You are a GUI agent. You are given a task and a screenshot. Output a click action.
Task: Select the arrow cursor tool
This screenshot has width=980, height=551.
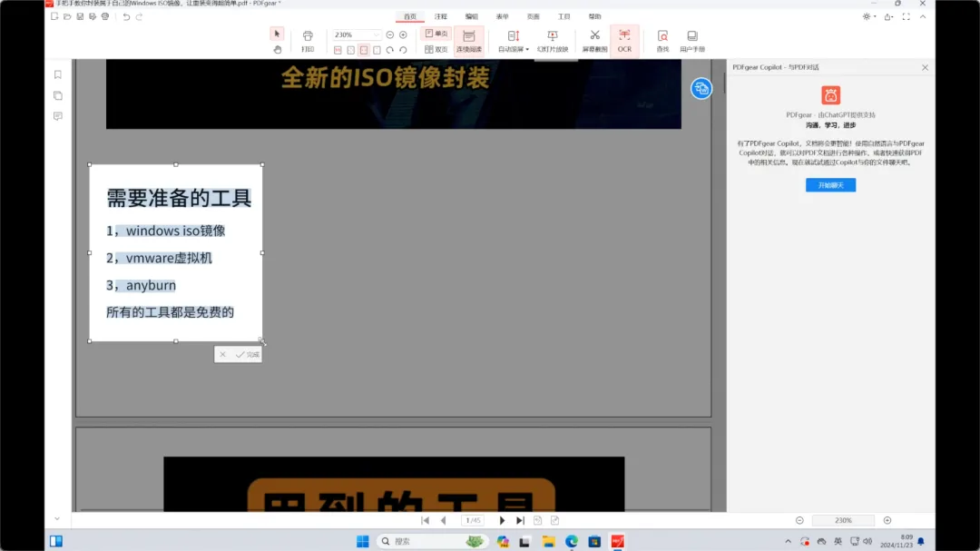pyautogui.click(x=277, y=34)
